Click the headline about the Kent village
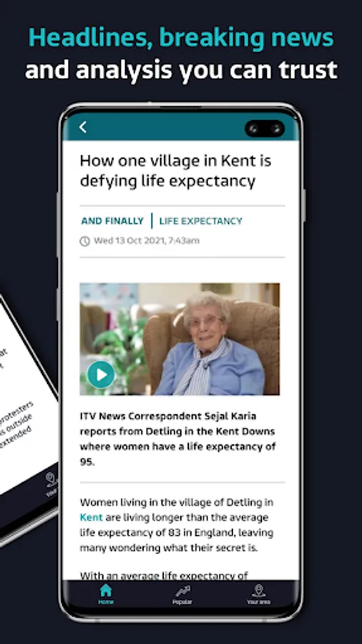 pyautogui.click(x=176, y=171)
